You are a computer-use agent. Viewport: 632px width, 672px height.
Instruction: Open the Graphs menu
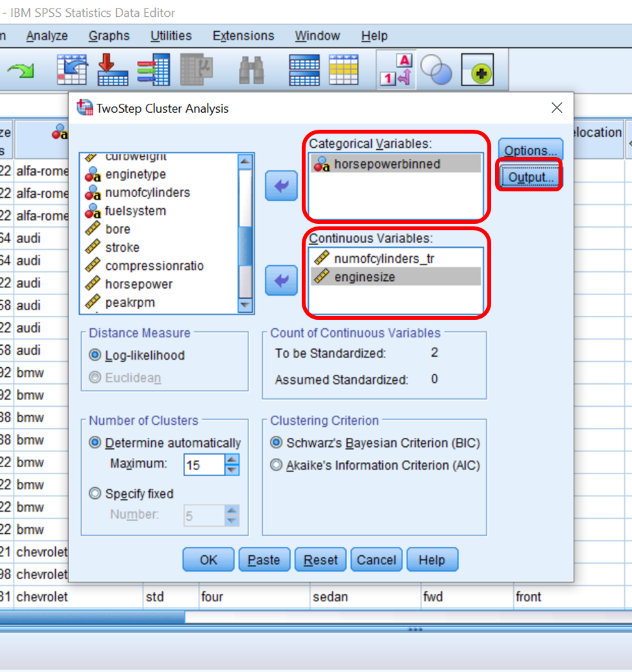click(x=108, y=36)
